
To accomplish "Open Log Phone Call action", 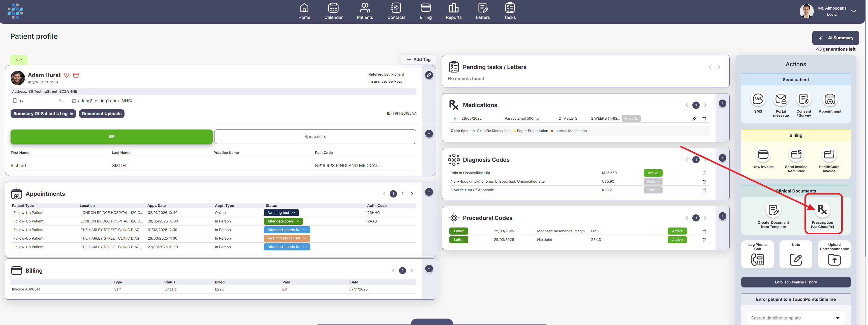I will click(x=757, y=259).
